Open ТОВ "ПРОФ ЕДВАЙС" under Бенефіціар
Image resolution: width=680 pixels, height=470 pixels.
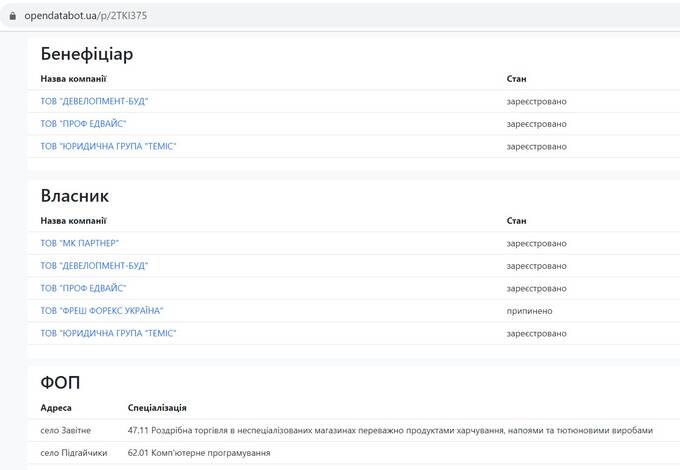tap(83, 124)
